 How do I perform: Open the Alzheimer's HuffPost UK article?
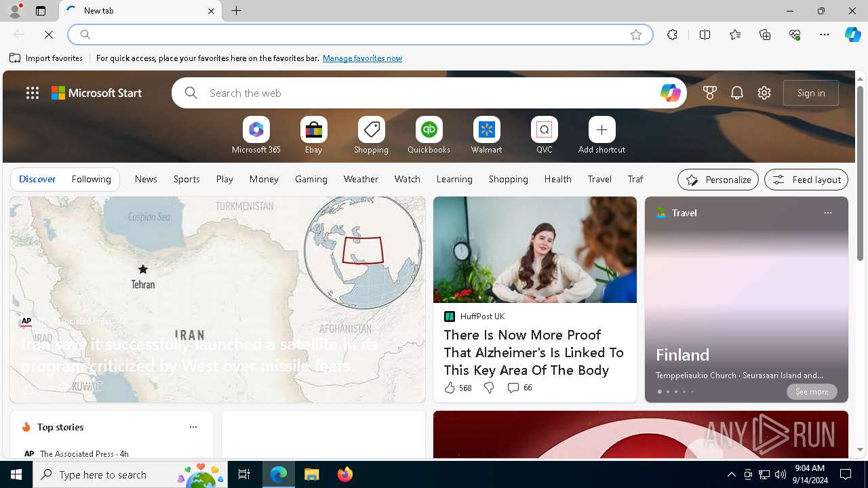tap(534, 352)
